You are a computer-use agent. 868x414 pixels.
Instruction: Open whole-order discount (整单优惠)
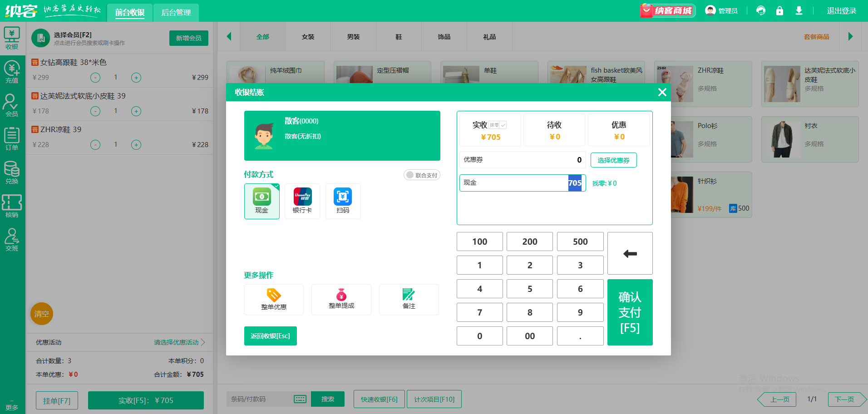pos(274,299)
